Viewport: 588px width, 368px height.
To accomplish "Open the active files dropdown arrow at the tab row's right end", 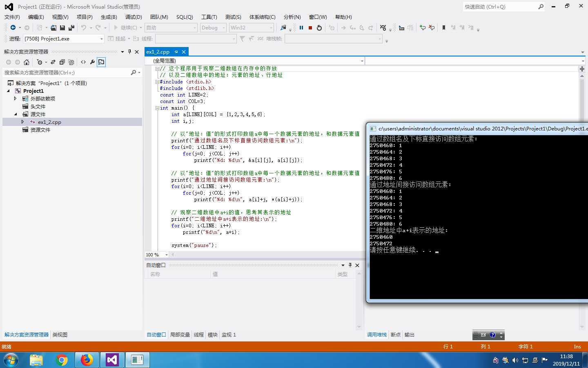I will click(x=582, y=52).
